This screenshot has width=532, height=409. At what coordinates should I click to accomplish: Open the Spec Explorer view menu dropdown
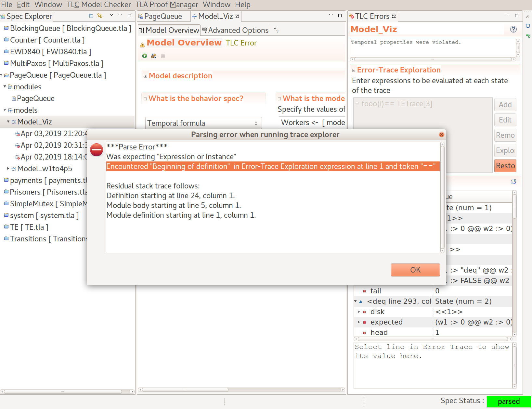point(111,15)
